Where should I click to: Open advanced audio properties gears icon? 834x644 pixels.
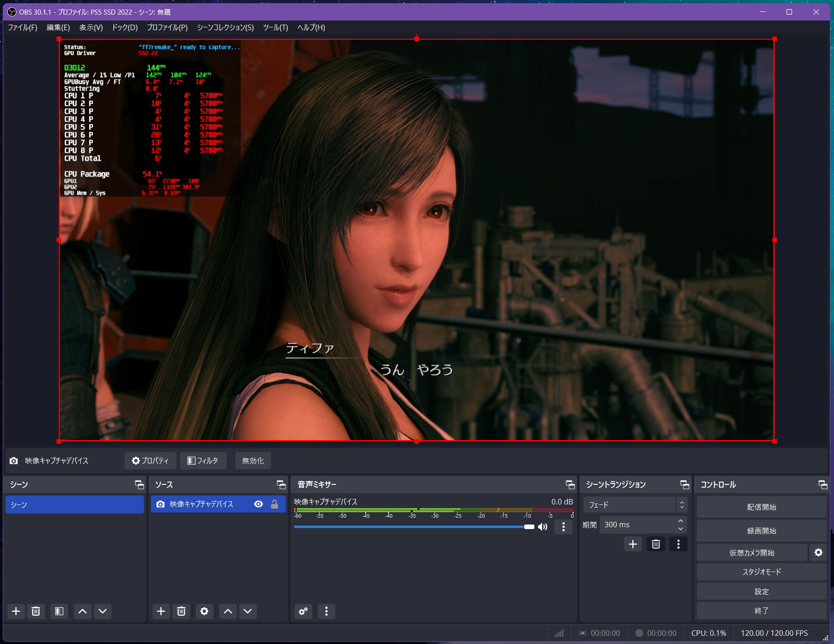tap(303, 611)
